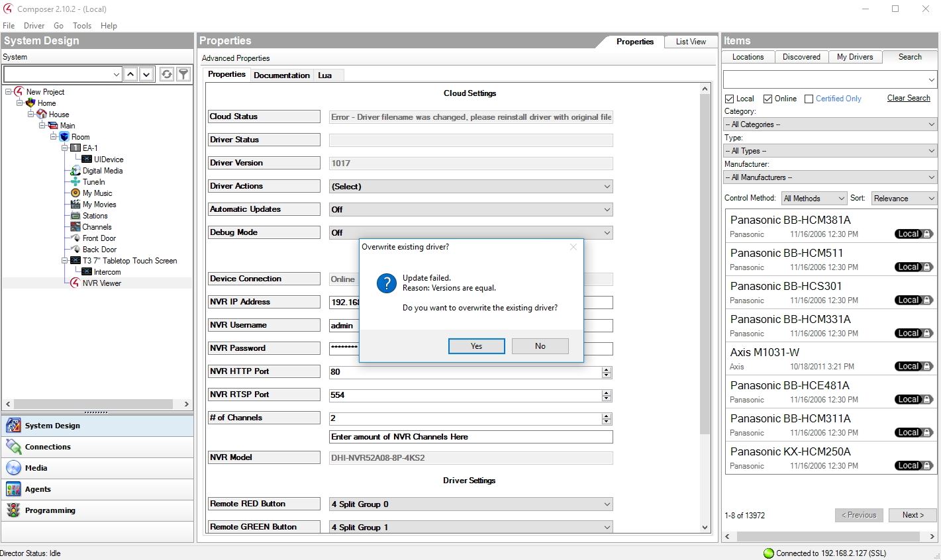941x560 pixels.
Task: Click the EA-1 controller icon
Action: click(75, 148)
